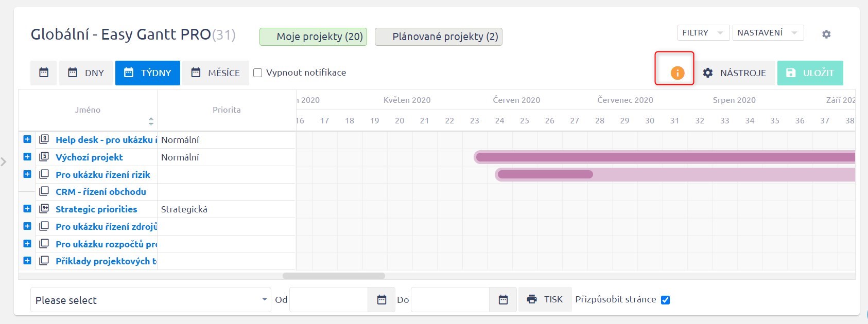Open the NASTAVENÍ dropdown
The width and height of the screenshot is (868, 324).
[x=768, y=33]
